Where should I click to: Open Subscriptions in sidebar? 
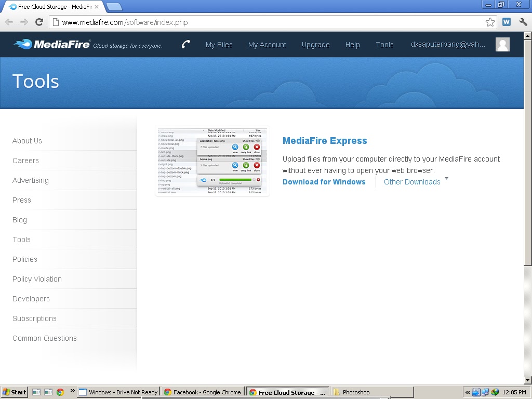click(34, 318)
